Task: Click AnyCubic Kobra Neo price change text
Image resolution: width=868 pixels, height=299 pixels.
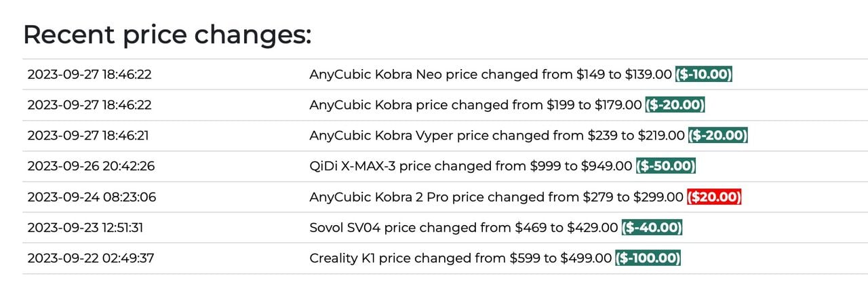Action: coord(490,74)
